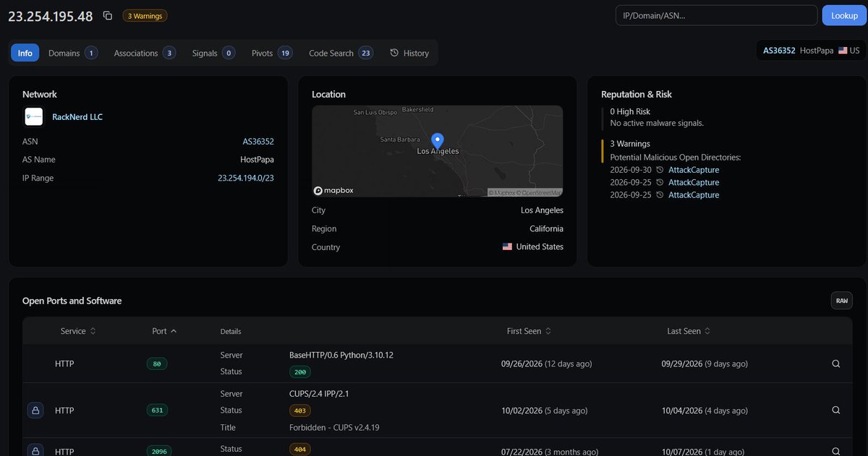Toggle the Port column sort order
The width and height of the screenshot is (868, 456).
point(164,331)
